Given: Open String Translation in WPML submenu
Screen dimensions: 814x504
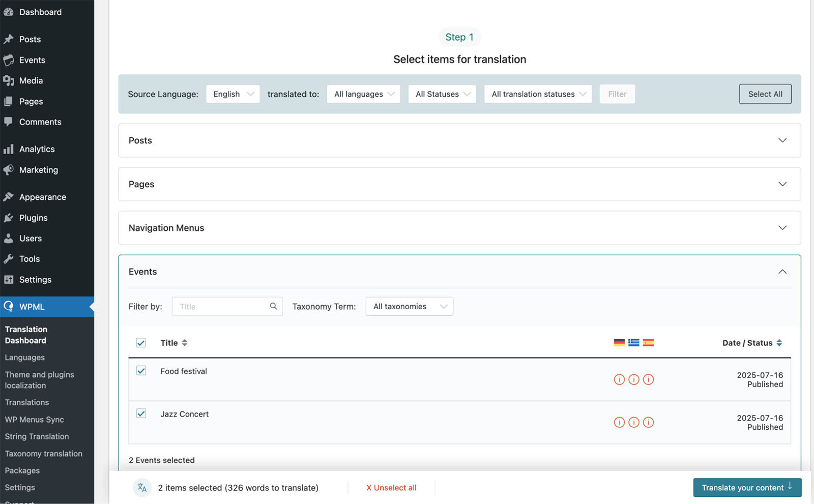Looking at the screenshot, I should (x=37, y=436).
